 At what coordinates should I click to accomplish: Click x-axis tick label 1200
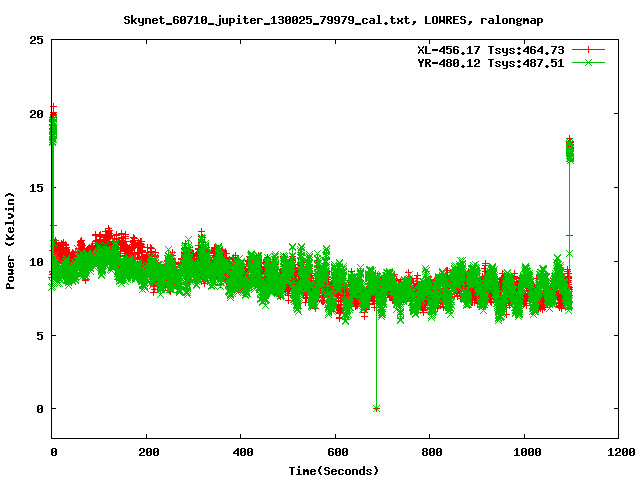(x=621, y=452)
